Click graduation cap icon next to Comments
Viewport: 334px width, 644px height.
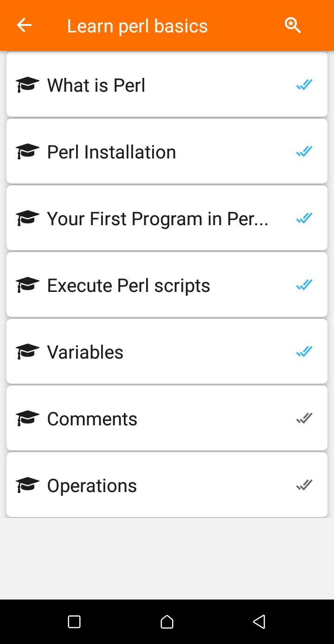[x=27, y=418]
